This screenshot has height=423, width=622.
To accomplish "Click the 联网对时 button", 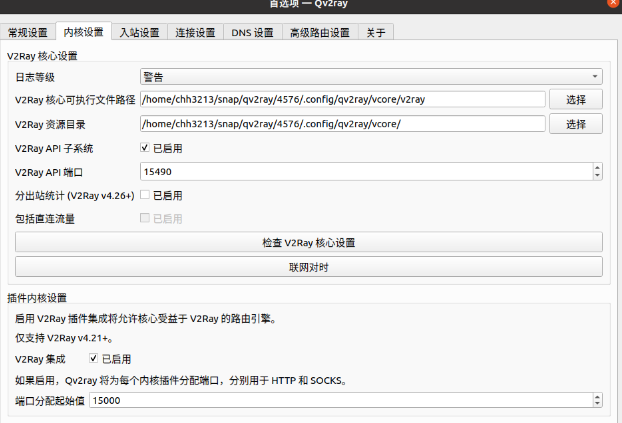I will pyautogui.click(x=308, y=267).
